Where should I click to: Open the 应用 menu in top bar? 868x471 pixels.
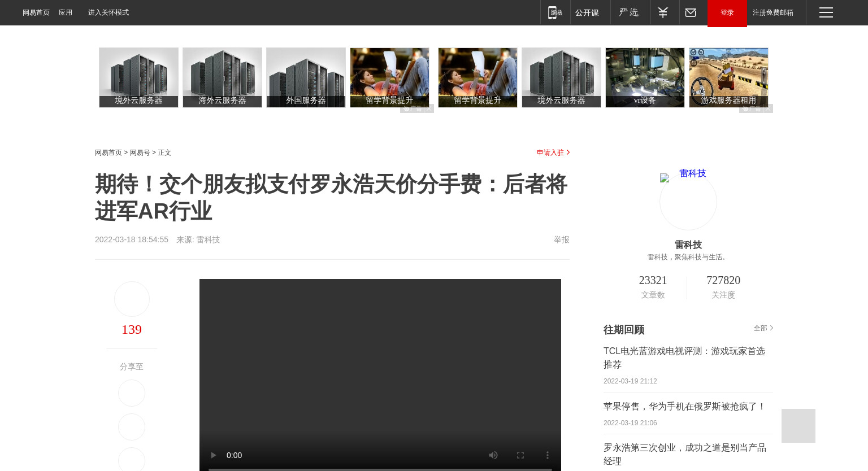coord(66,12)
